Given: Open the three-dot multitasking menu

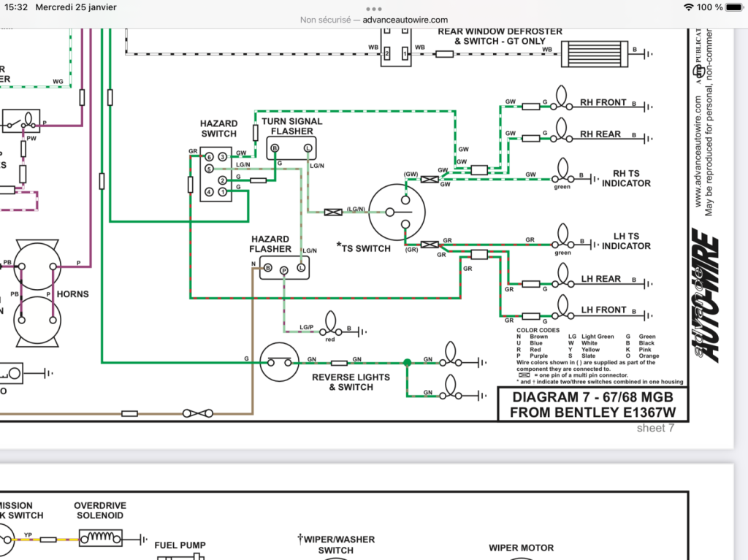Looking at the screenshot, I should tap(373, 9).
